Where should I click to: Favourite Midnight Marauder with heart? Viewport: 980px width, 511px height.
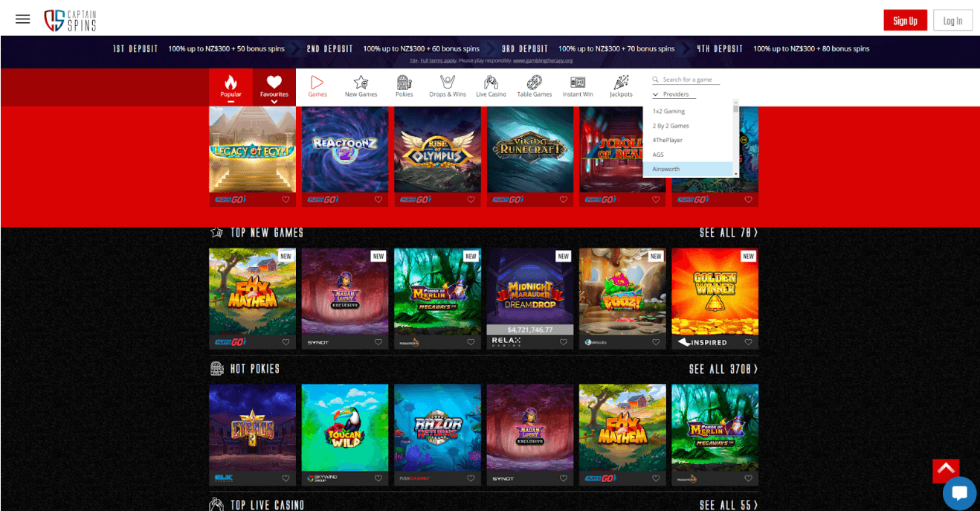(x=563, y=342)
